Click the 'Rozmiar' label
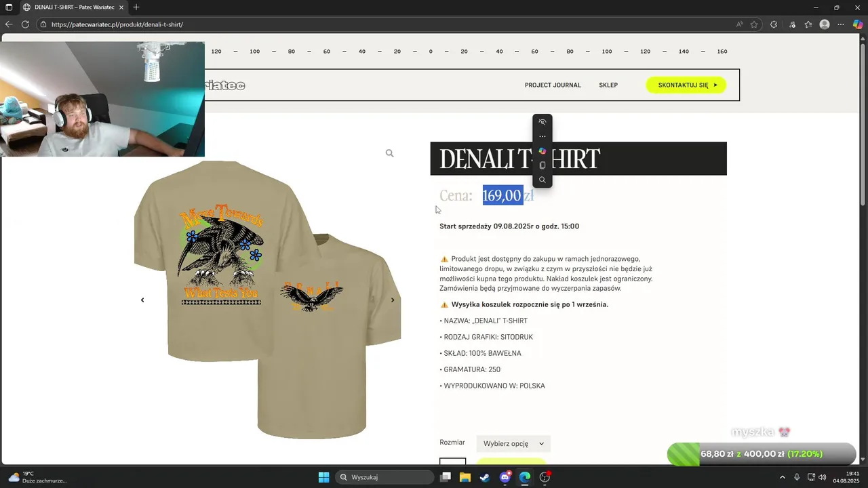The width and height of the screenshot is (868, 488). pos(452,443)
